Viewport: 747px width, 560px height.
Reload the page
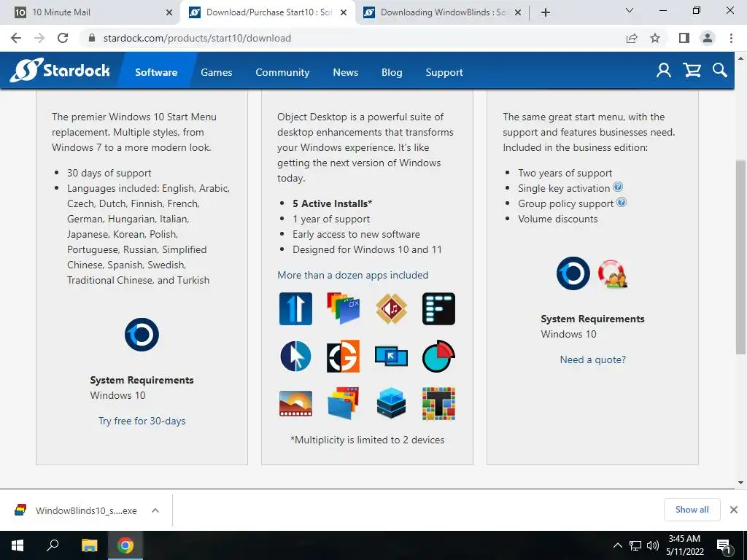(x=63, y=38)
